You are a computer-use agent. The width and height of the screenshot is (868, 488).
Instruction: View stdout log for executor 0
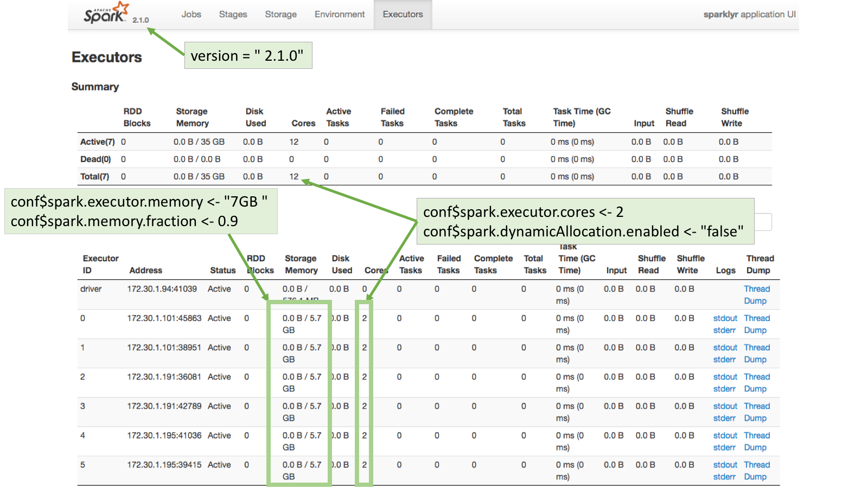tap(725, 318)
